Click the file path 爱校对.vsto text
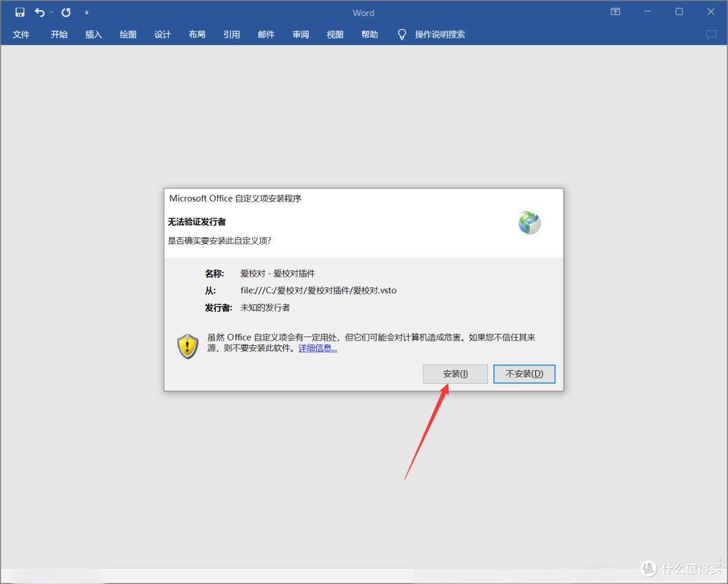Screen dimensions: 728x584 pos(318,291)
